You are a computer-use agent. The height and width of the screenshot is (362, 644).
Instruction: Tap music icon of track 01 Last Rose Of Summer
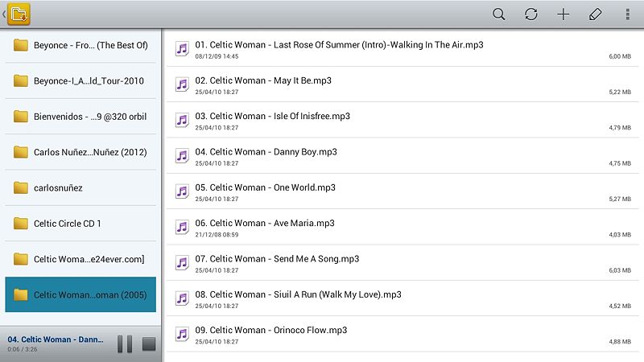tap(182, 49)
